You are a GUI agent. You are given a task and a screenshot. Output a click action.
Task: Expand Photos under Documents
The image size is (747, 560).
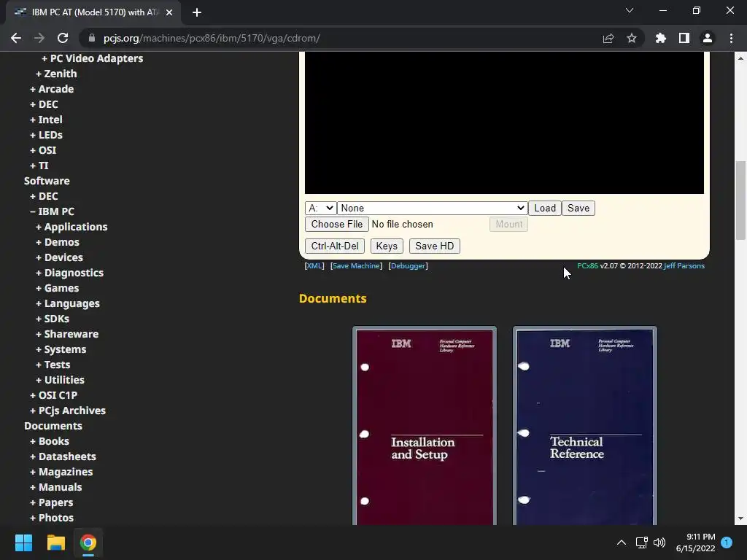pos(52,518)
